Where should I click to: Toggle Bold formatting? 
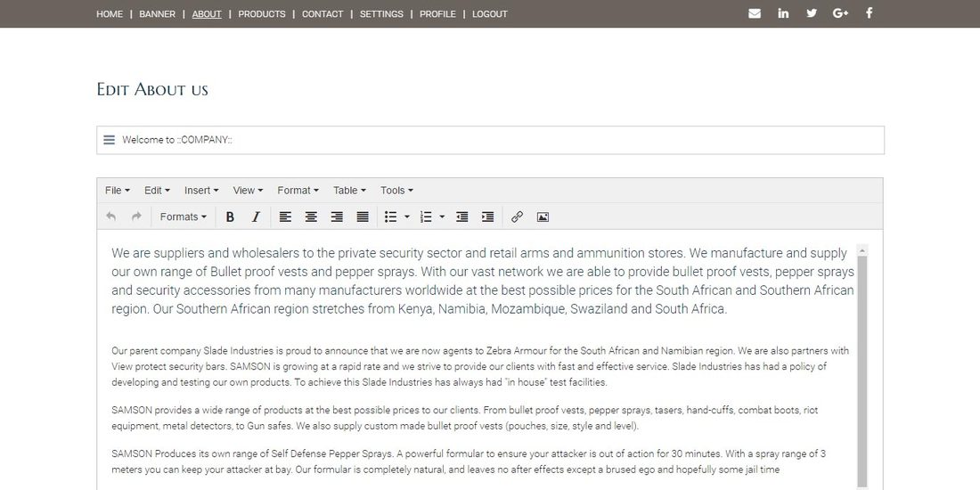(x=230, y=216)
